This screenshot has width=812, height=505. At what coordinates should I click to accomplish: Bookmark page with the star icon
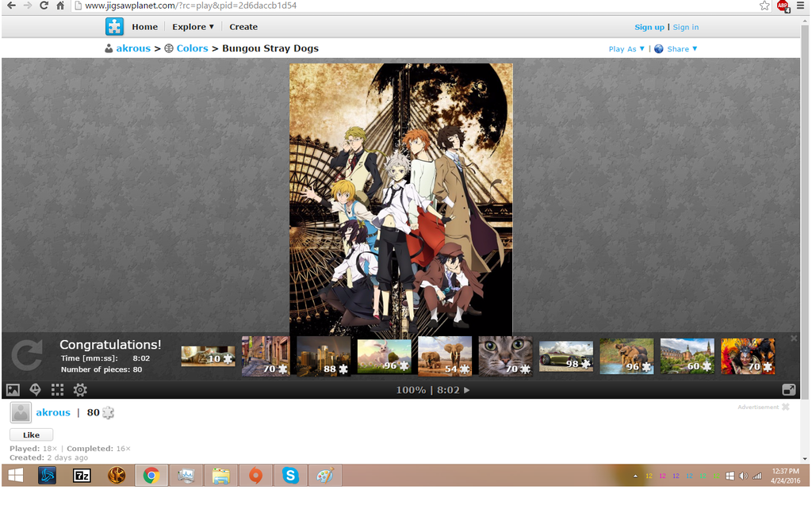coord(764,6)
